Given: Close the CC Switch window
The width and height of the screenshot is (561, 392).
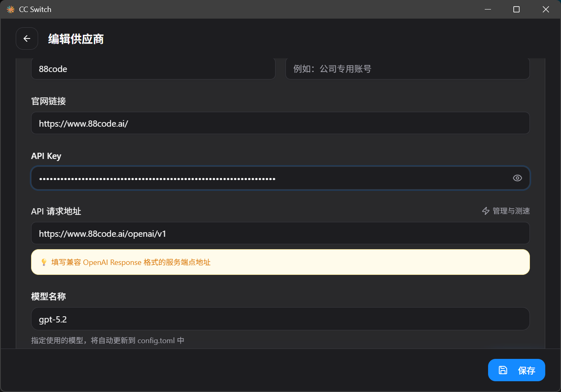Looking at the screenshot, I should pos(546,9).
